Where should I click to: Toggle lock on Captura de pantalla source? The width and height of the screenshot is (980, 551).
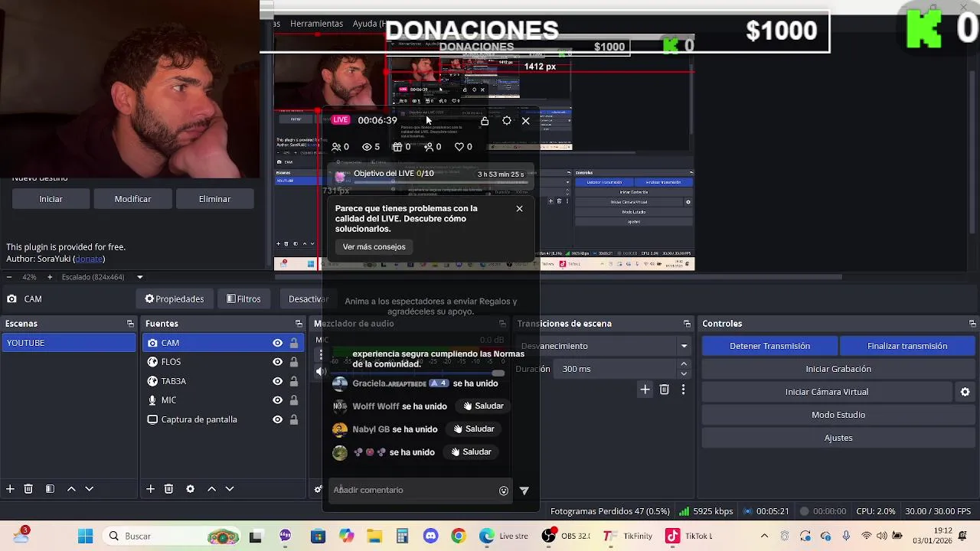click(293, 419)
